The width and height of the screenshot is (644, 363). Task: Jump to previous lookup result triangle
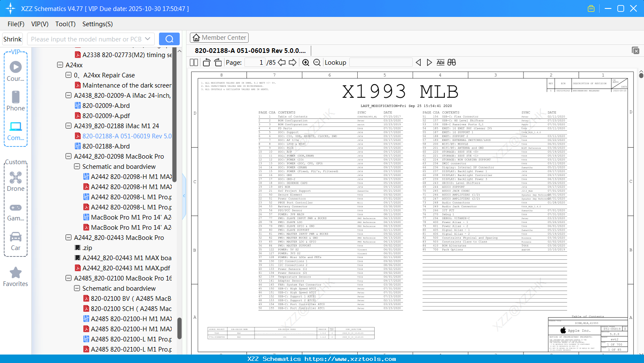tap(418, 63)
